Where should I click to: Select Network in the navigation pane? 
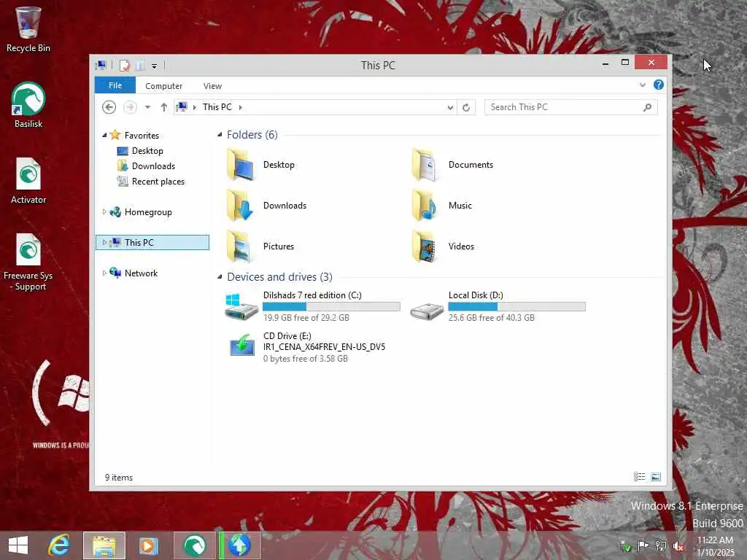click(141, 273)
